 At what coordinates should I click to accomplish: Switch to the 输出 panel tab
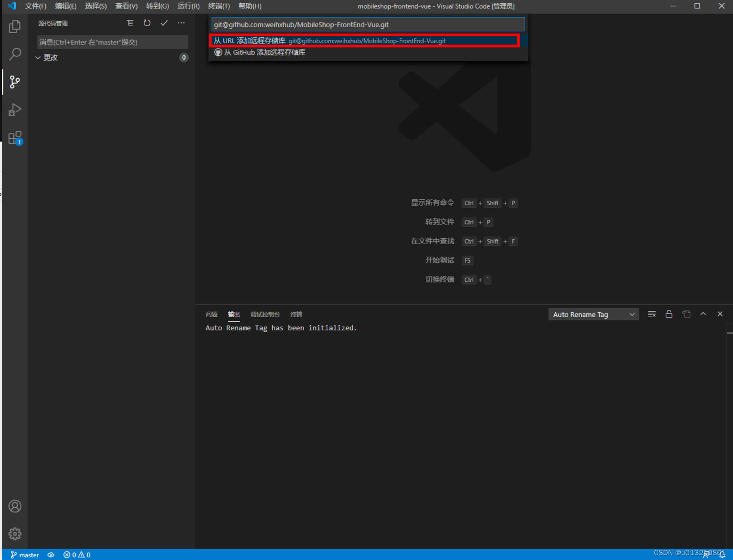click(x=234, y=314)
